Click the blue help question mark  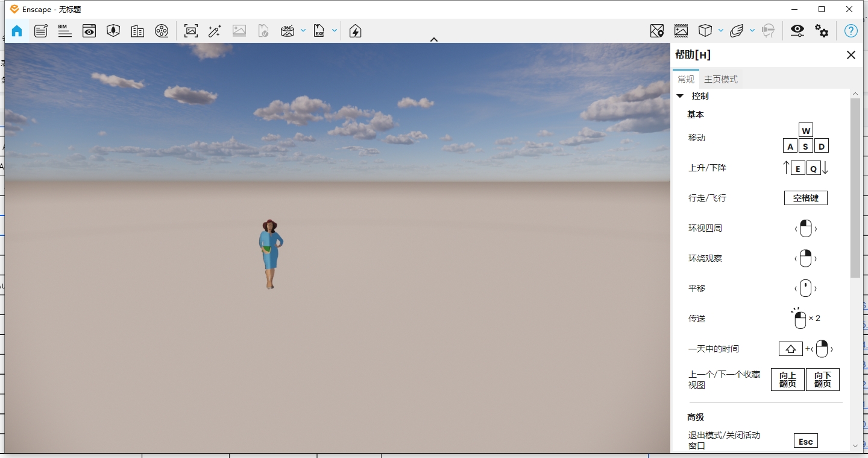click(x=851, y=31)
